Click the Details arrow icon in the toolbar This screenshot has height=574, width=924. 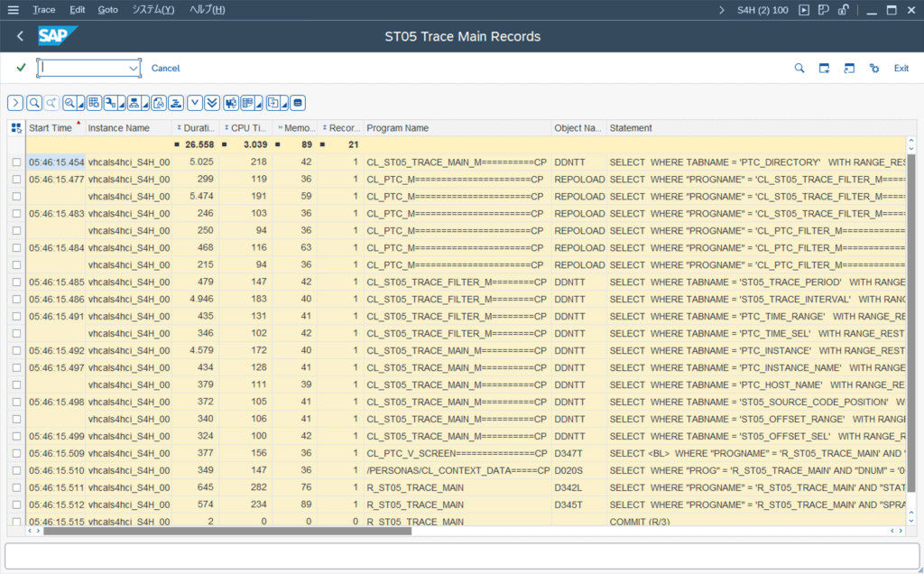coord(14,103)
